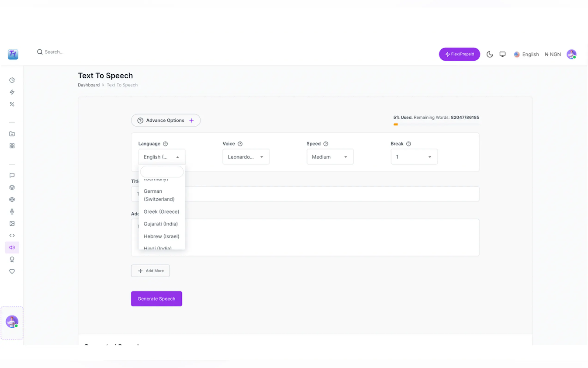Select Greek (Greece) from language list

pos(161,212)
